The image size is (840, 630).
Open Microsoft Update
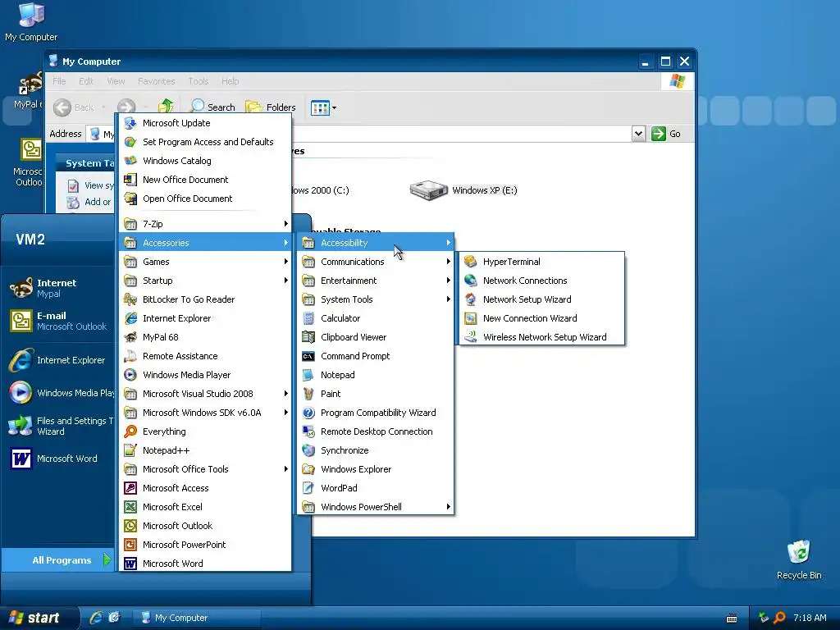(x=205, y=123)
